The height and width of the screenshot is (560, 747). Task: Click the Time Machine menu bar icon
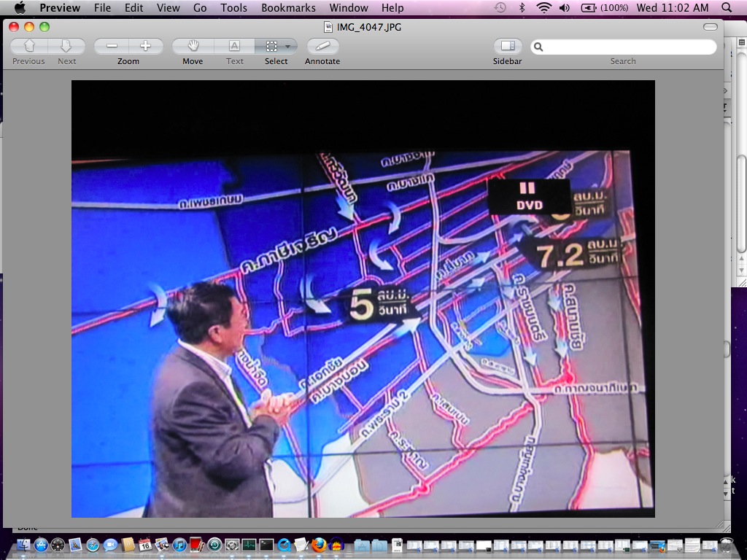pos(500,7)
